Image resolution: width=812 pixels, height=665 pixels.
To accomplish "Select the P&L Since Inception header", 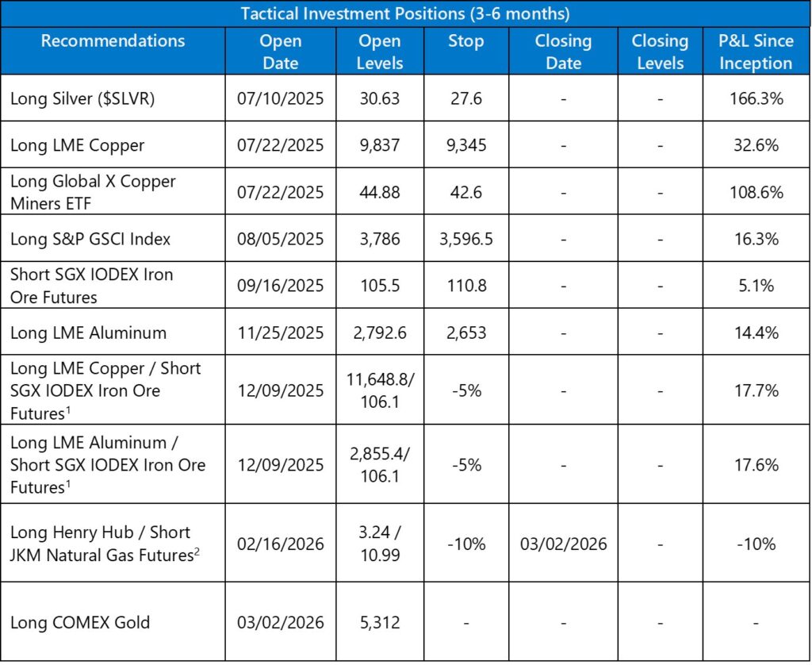I will tap(755, 52).
